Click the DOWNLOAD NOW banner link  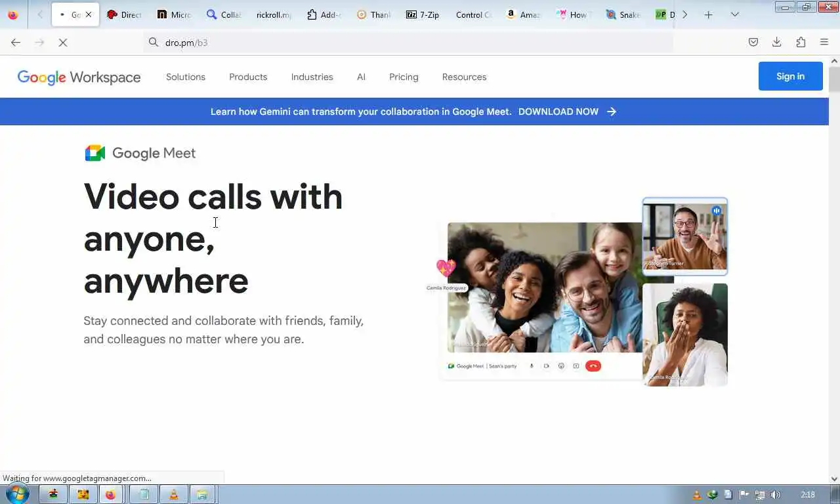tap(558, 112)
